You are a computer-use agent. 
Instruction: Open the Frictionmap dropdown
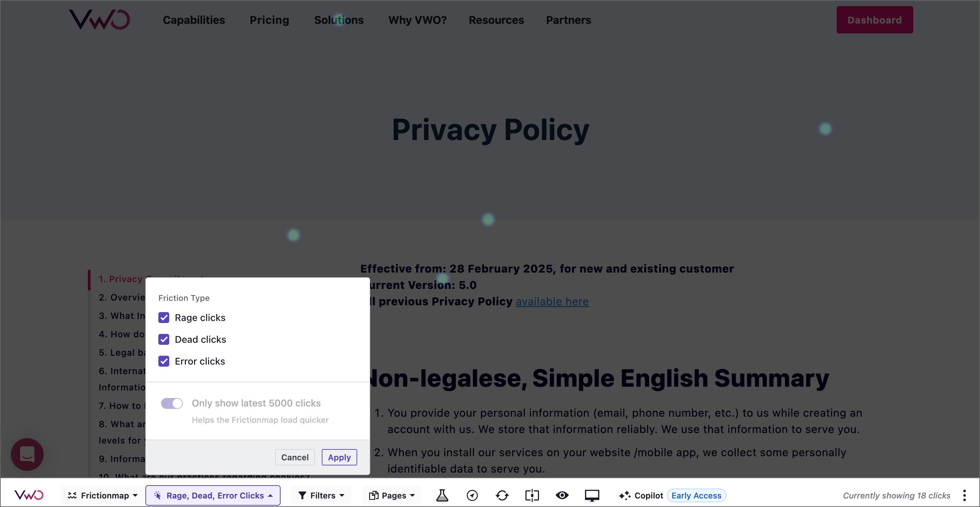101,495
